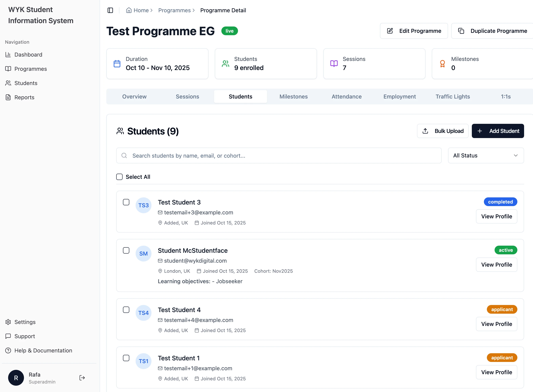Screen dimensions: 533x392
Task: Focus the search students input field
Action: click(x=279, y=155)
